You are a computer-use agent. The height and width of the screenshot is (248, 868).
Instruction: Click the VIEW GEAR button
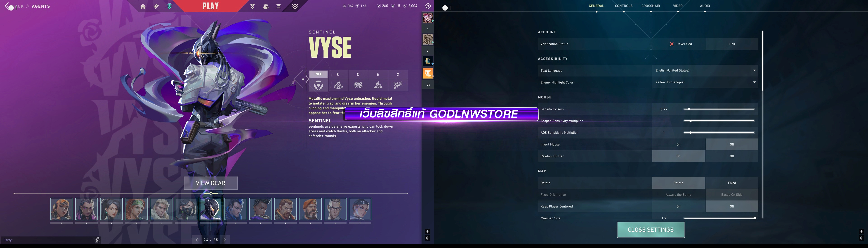[211, 183]
